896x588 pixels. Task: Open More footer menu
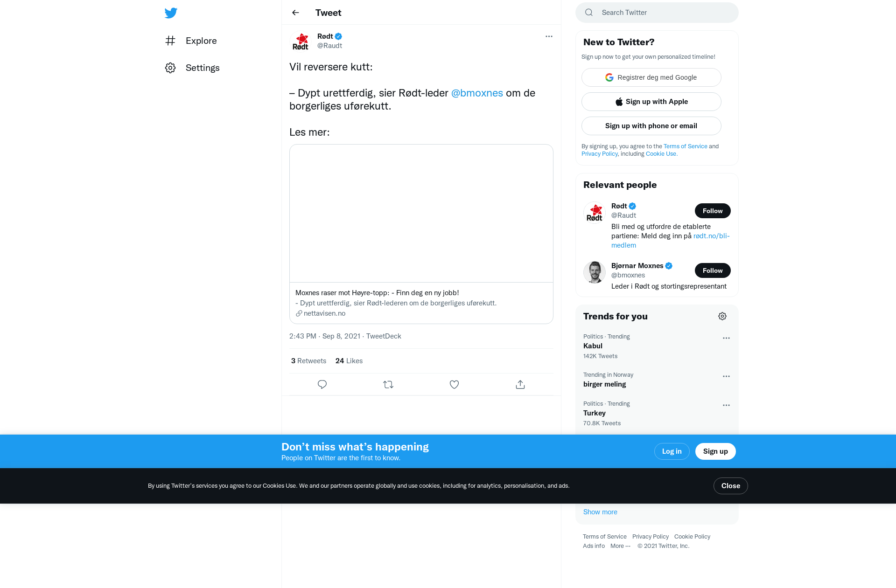tap(620, 546)
